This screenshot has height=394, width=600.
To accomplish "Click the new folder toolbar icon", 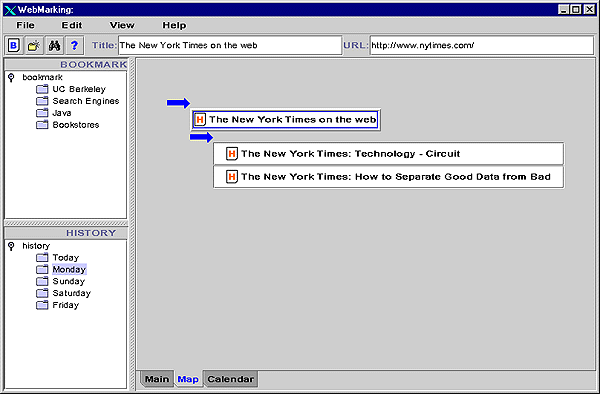I will [x=34, y=46].
